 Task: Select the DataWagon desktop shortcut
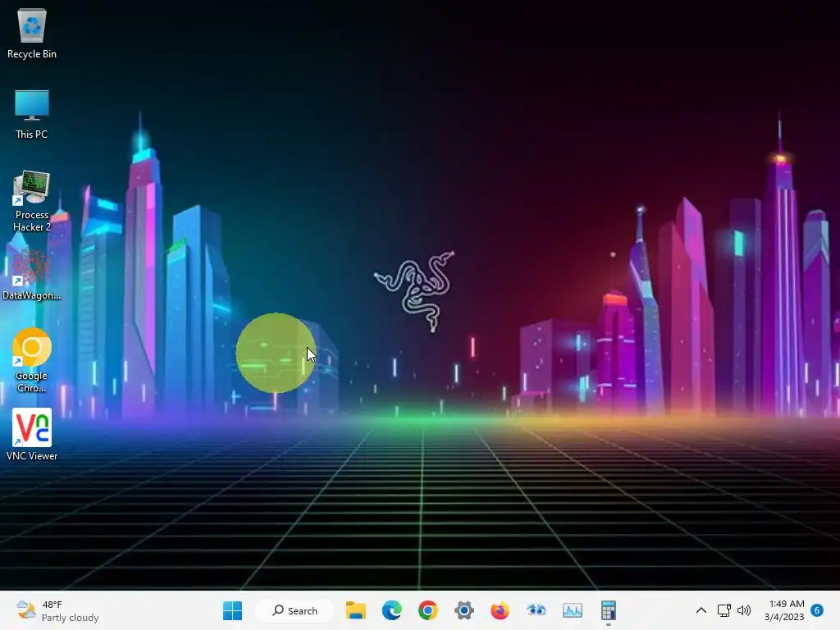click(32, 274)
